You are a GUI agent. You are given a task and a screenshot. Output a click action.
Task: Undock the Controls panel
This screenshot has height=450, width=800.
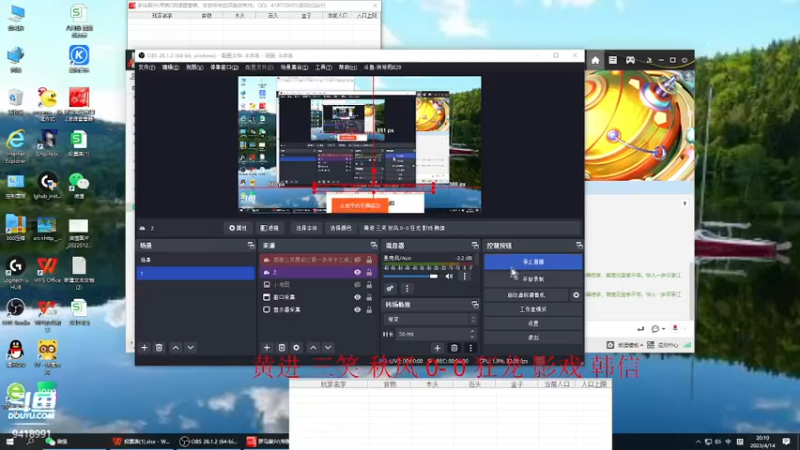[579, 245]
